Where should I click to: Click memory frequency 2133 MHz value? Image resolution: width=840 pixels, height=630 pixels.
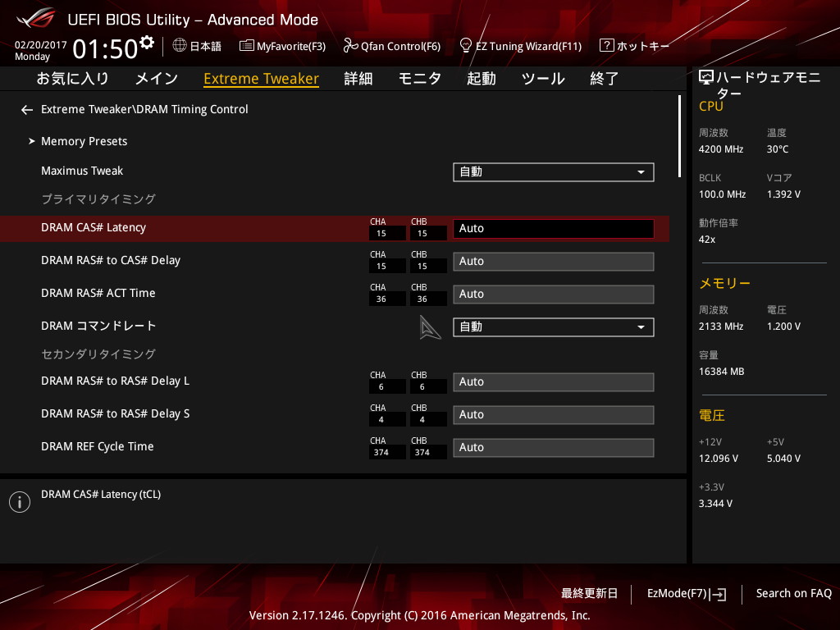pos(720,326)
